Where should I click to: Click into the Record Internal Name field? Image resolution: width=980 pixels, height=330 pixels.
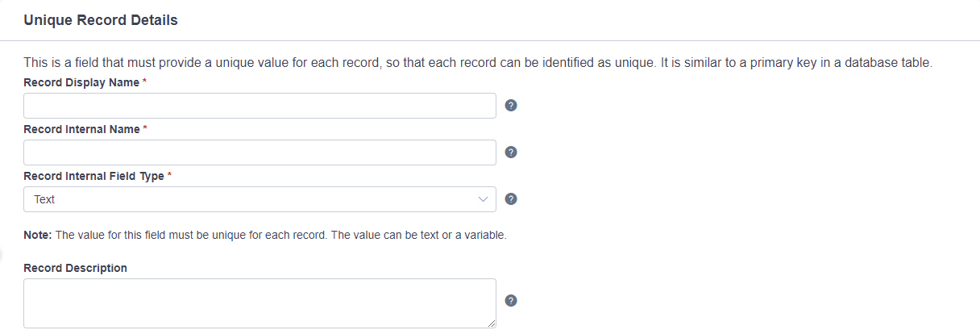260,152
